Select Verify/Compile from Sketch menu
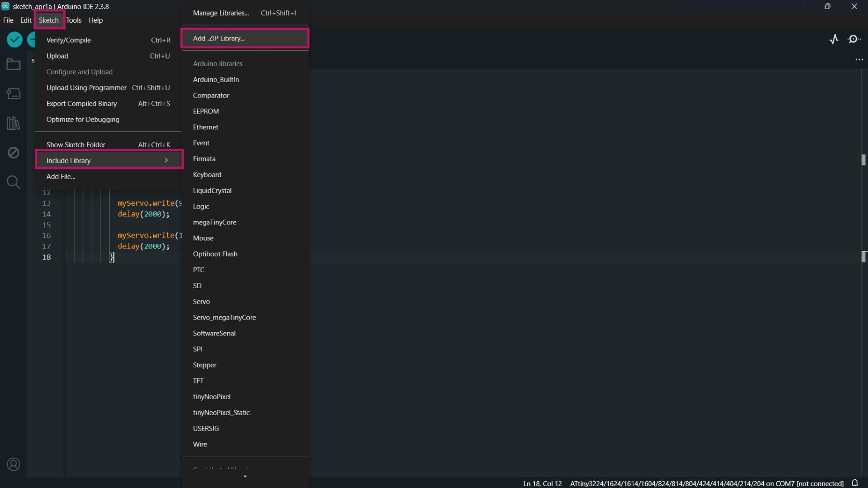This screenshot has height=488, width=868. 108,40
